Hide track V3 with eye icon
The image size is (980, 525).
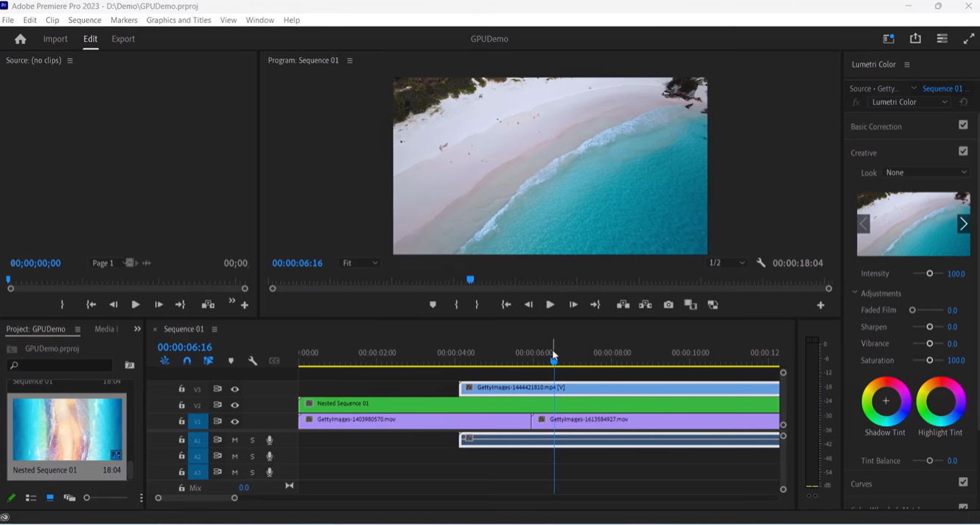coord(235,389)
